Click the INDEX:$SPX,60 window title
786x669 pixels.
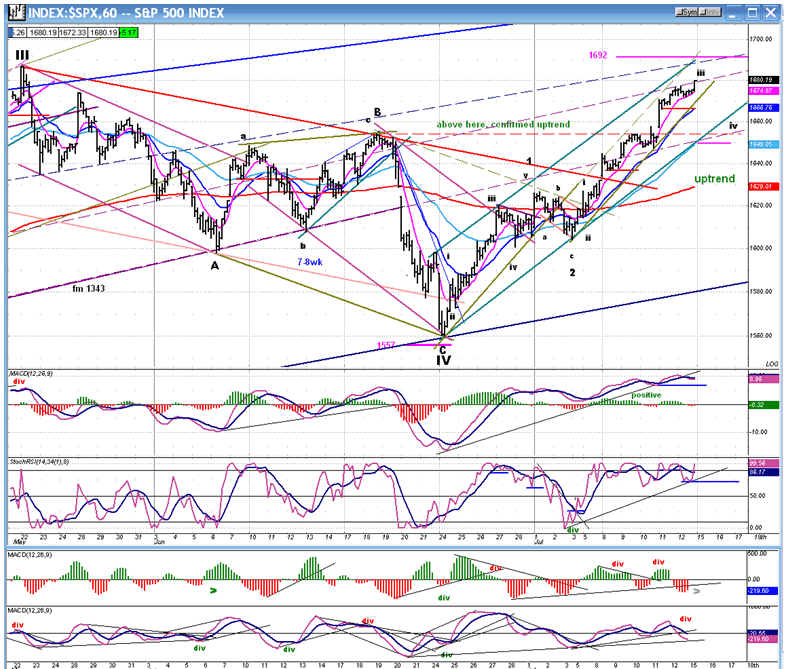pos(125,13)
